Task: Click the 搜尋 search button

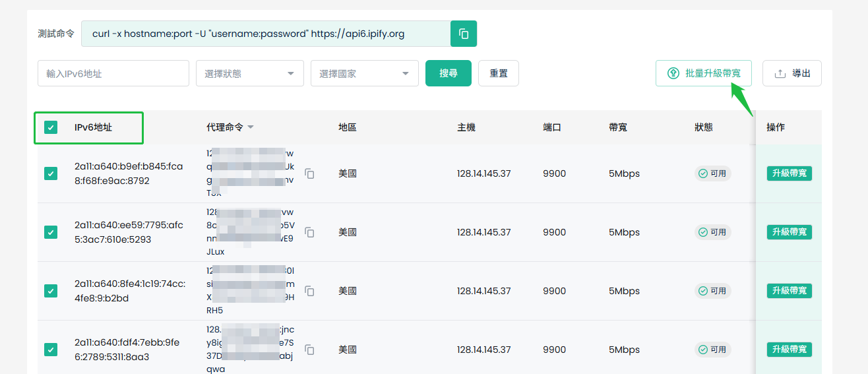Action: (449, 73)
